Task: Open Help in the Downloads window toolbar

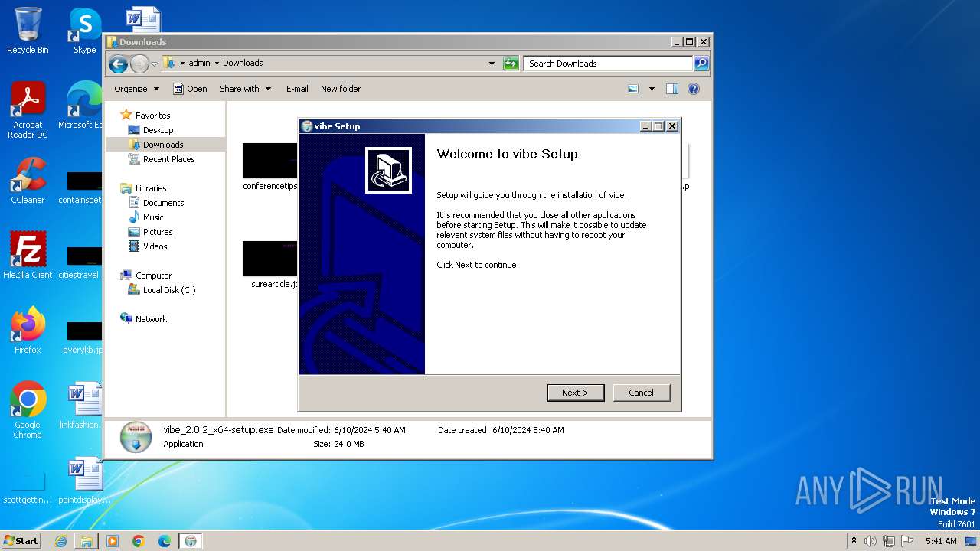Action: (694, 89)
